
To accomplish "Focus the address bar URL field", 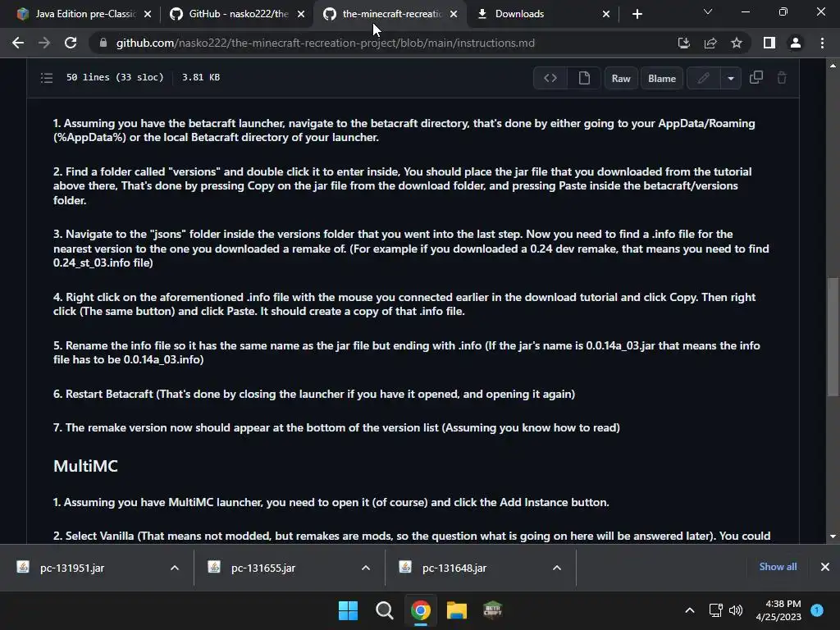I will click(x=325, y=43).
